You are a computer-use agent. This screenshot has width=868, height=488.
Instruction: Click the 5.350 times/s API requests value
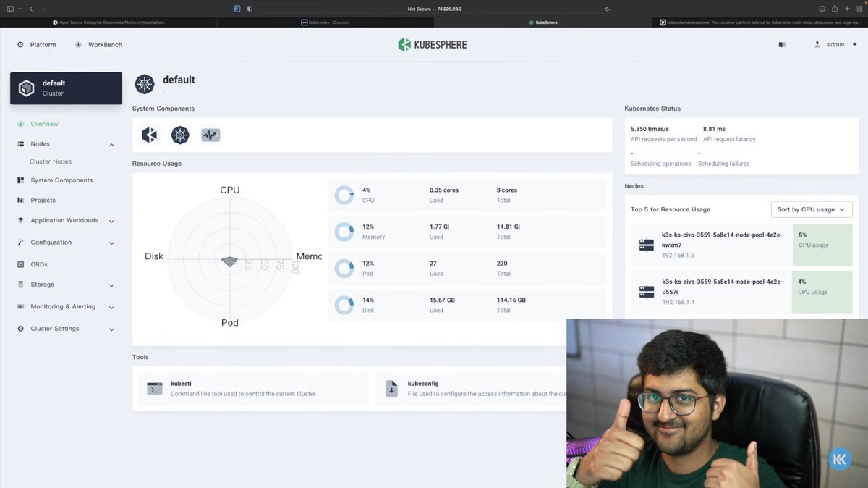click(650, 129)
